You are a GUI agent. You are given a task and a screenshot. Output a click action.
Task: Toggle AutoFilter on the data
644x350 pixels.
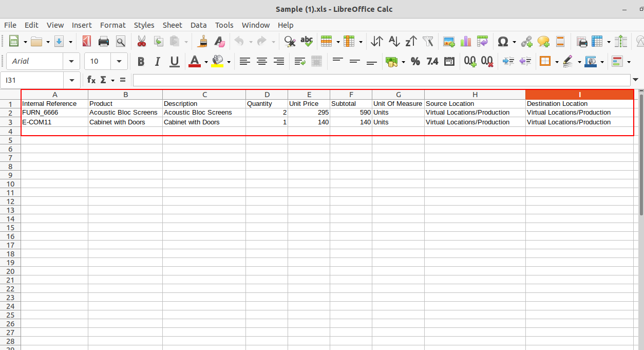pyautogui.click(x=428, y=42)
